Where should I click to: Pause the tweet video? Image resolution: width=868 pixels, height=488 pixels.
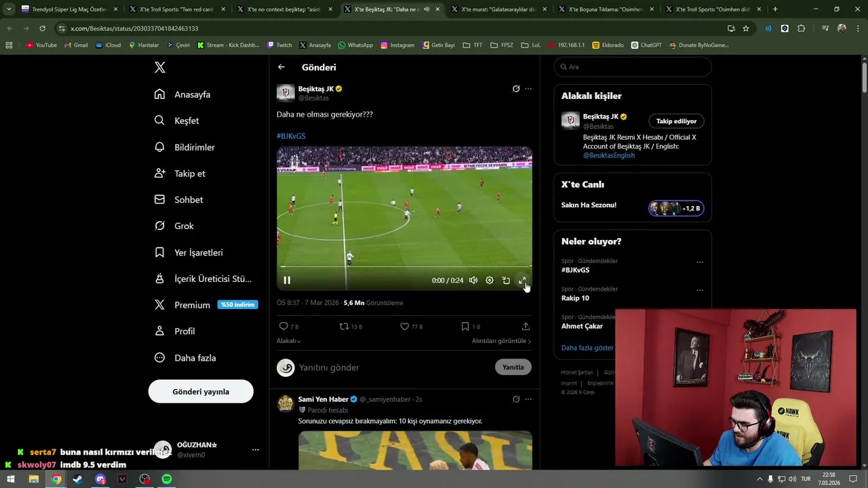click(x=287, y=280)
